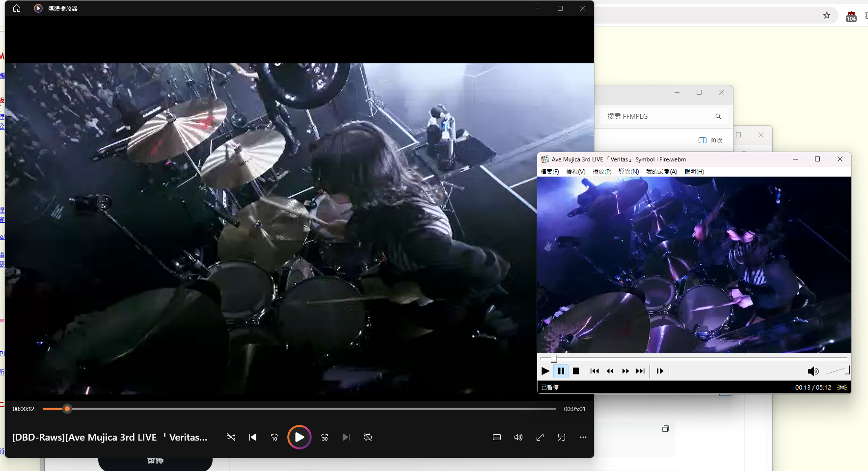
Task: Skip forward 30 seconds in Media Player
Action: point(325,437)
